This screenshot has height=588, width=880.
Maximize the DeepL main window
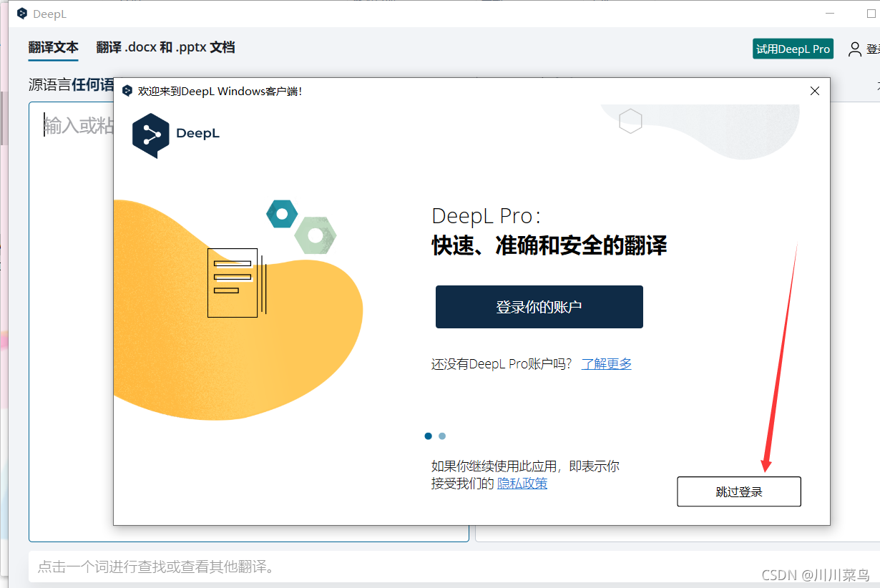pyautogui.click(x=871, y=14)
